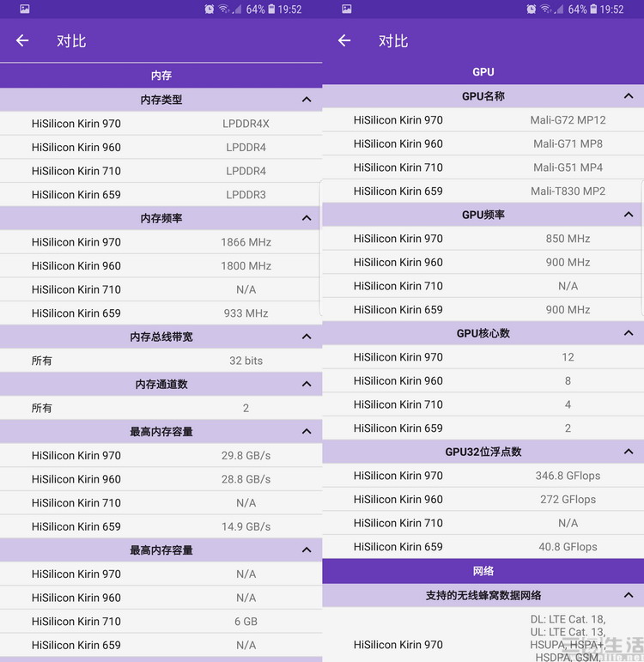
Task: Select Kirin 659 row showing 933 MHz
Action: 161,313
